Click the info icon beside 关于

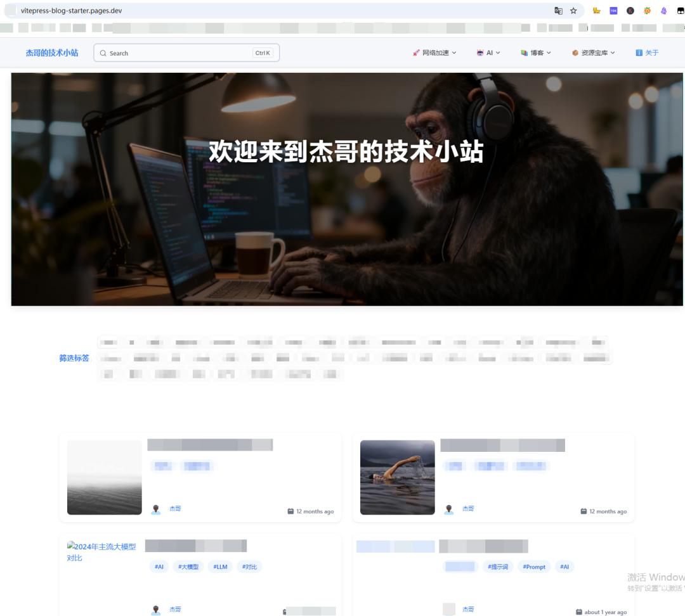pyautogui.click(x=638, y=53)
